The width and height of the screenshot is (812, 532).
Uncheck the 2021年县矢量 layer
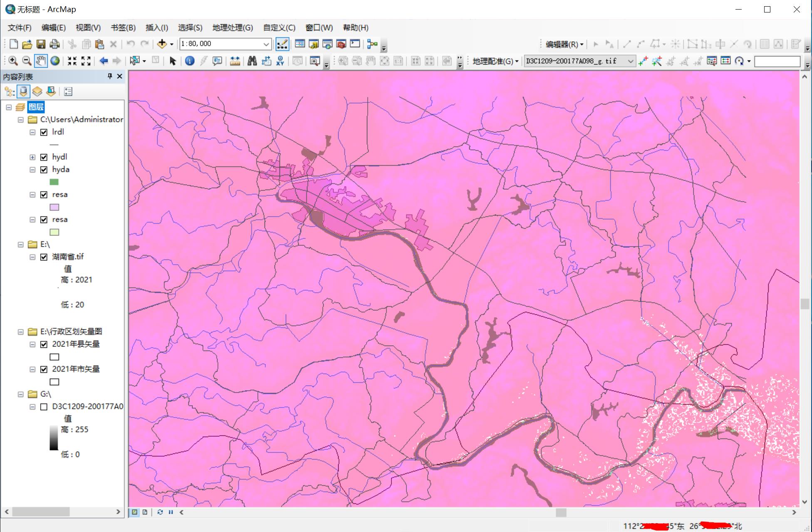[x=44, y=344]
